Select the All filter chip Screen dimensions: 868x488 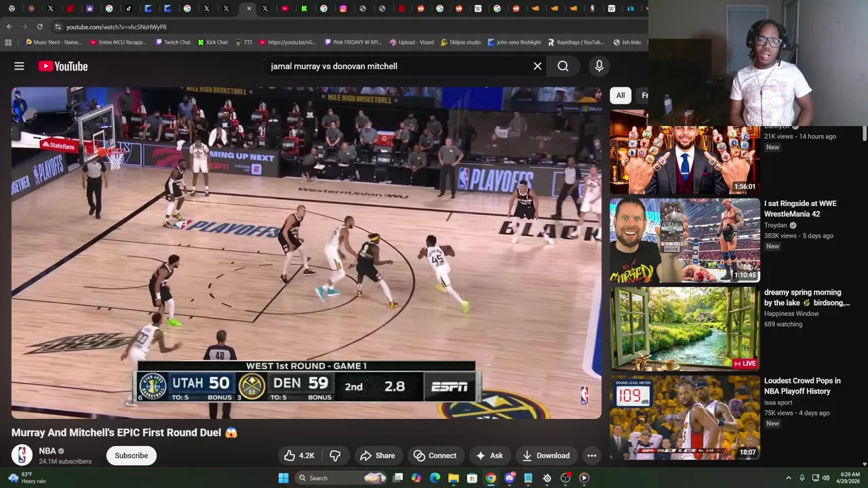(x=620, y=96)
